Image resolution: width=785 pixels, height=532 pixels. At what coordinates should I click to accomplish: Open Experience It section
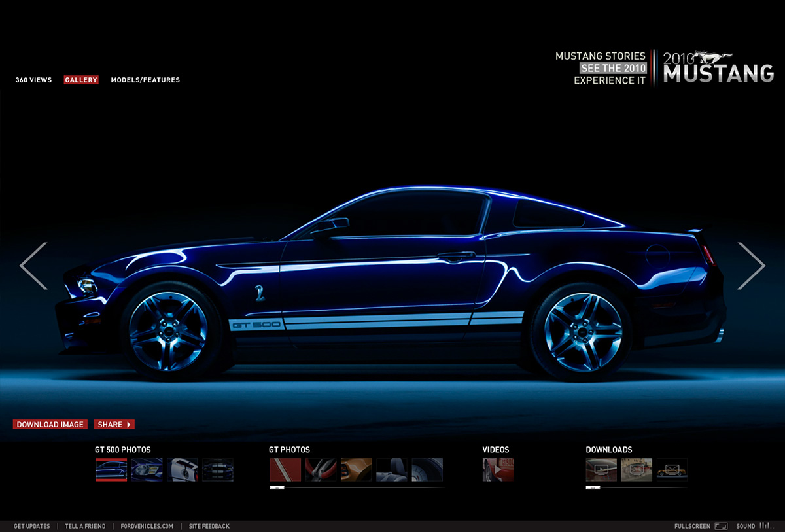pyautogui.click(x=610, y=80)
